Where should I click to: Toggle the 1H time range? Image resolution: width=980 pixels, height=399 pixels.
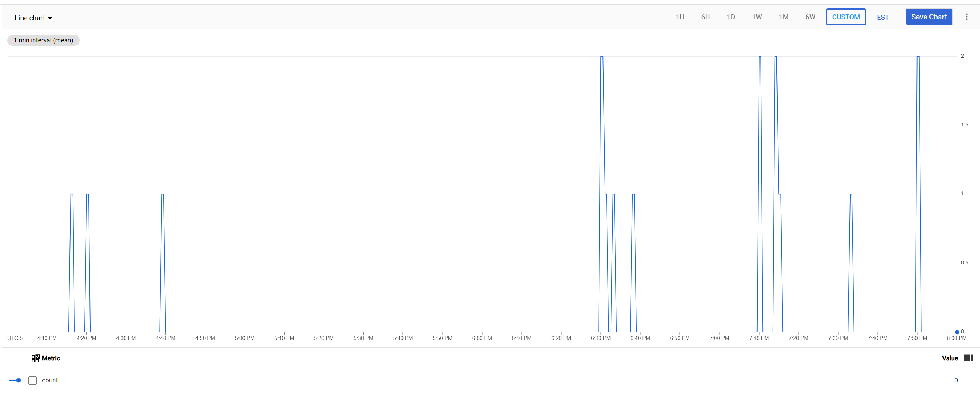679,17
